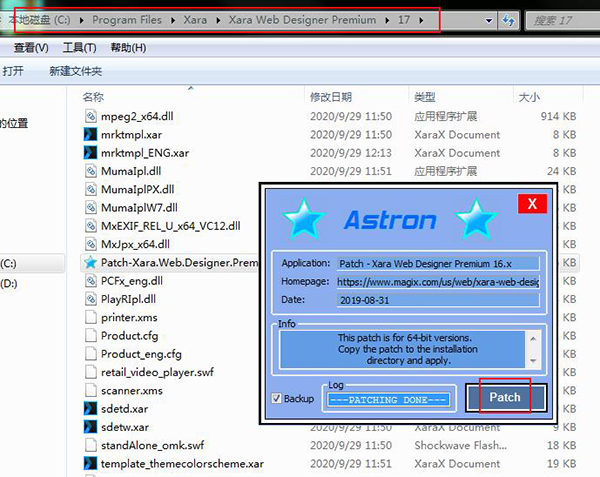Click the sdetd.xar Xara icon

(x=90, y=409)
